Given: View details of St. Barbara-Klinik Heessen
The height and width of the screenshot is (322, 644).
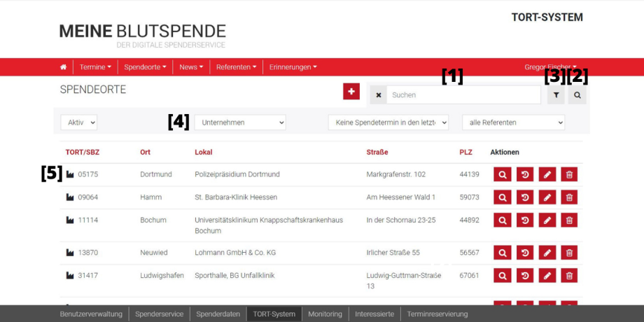Looking at the screenshot, I should [503, 197].
